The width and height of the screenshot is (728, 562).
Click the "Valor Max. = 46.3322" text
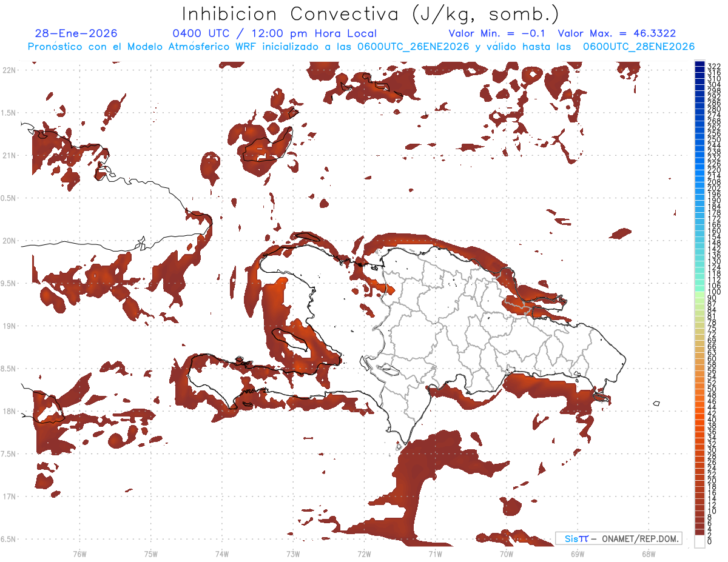[x=617, y=34]
